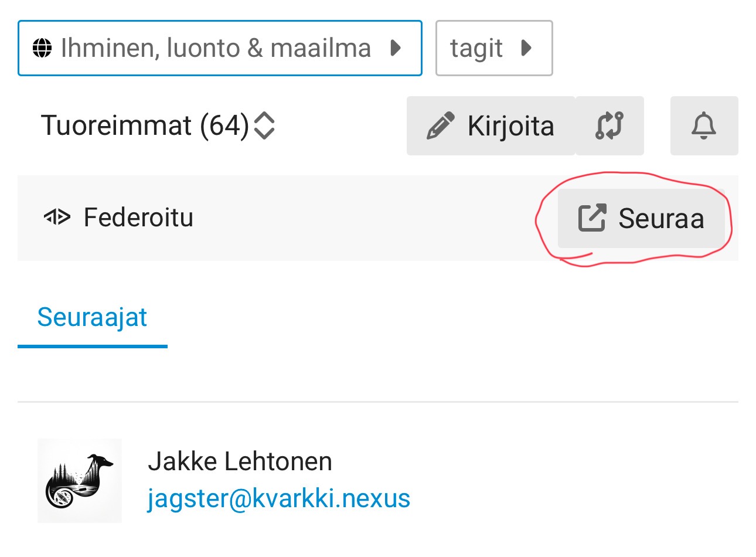This screenshot has width=756, height=557.
Task: Select the Tuoreimmat sort label
Action: pyautogui.click(x=116, y=125)
